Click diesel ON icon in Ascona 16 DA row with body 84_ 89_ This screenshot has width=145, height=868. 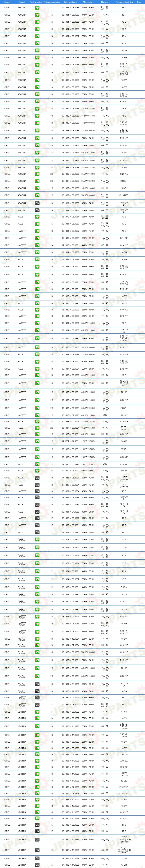click(x=37, y=210)
